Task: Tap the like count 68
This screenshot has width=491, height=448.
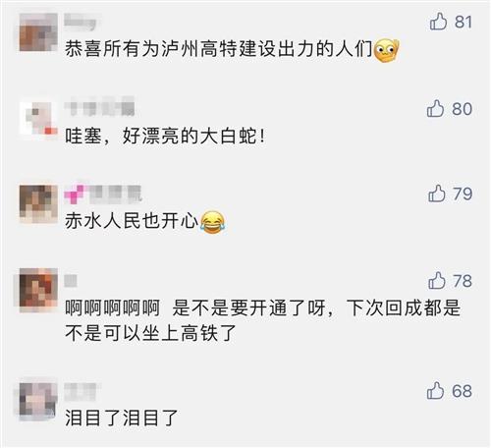Action: pyautogui.click(x=462, y=391)
